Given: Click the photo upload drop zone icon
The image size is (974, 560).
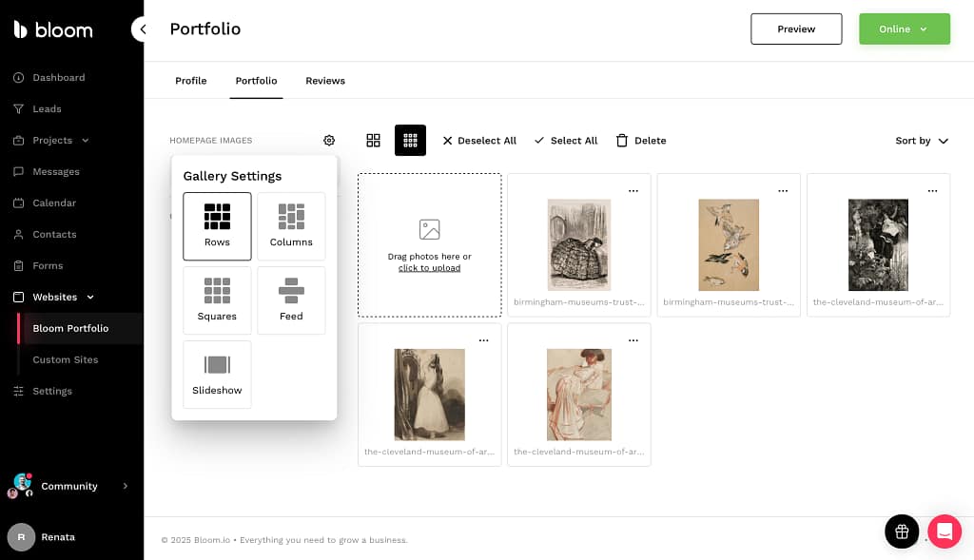Looking at the screenshot, I should [429, 229].
